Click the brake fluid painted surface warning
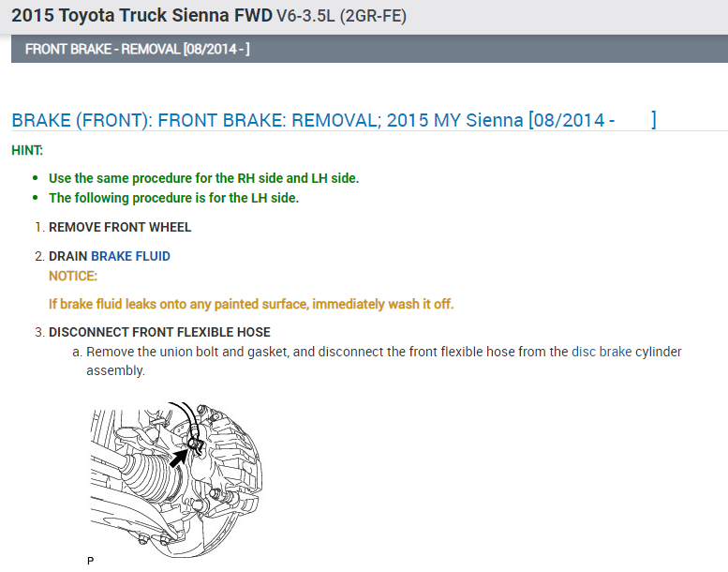Screen dimensions: 728x572 point(251,304)
